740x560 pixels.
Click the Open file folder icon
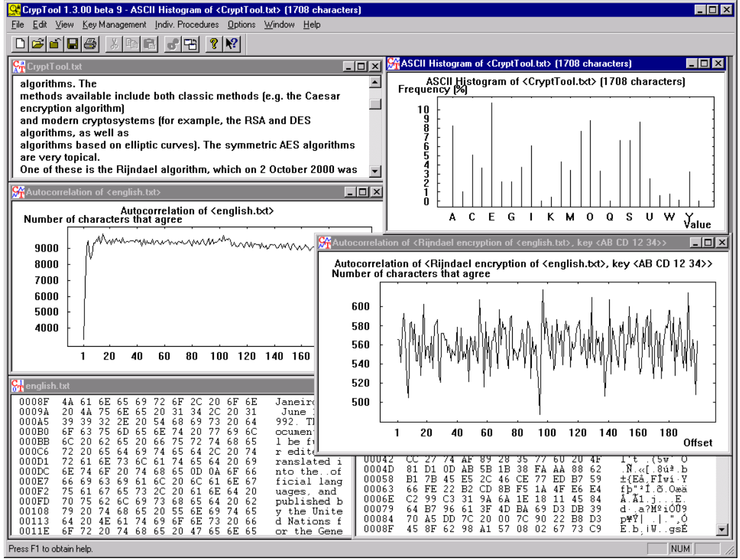point(38,44)
